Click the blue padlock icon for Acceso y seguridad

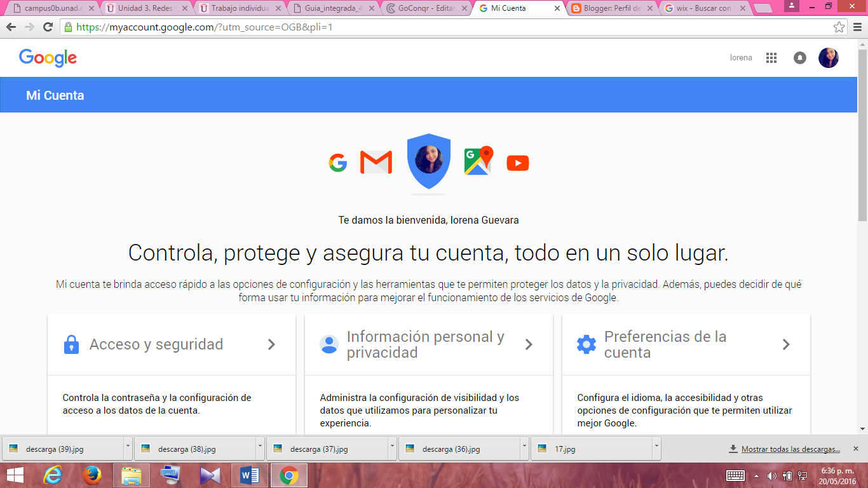[x=71, y=344]
